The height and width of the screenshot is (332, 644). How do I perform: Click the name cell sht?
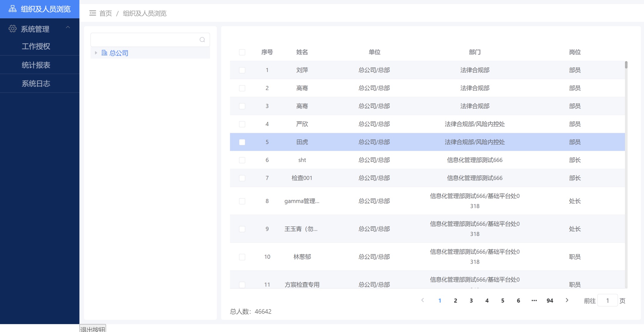click(302, 160)
